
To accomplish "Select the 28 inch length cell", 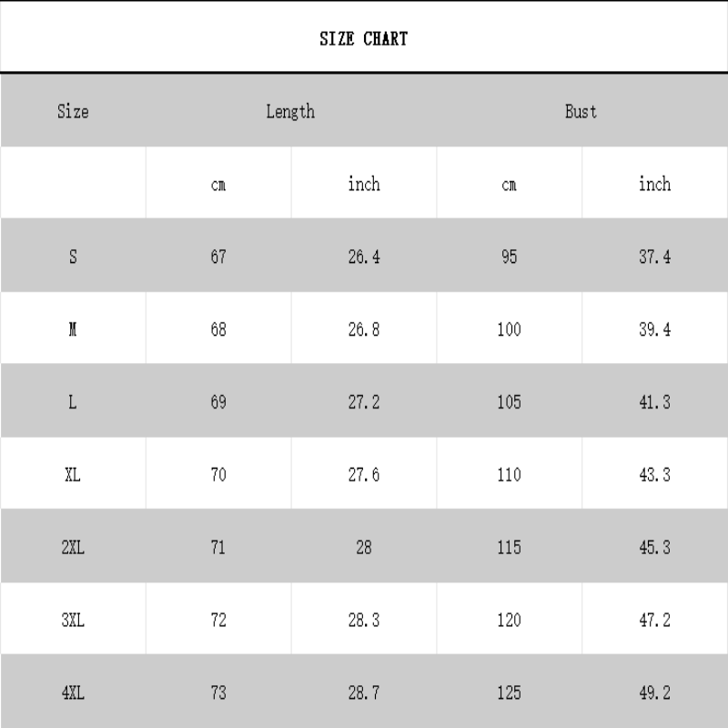I will pos(364,549).
